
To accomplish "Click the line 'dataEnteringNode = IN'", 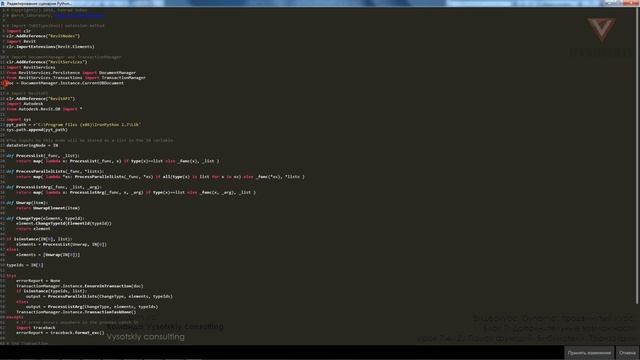I will tap(32, 145).
